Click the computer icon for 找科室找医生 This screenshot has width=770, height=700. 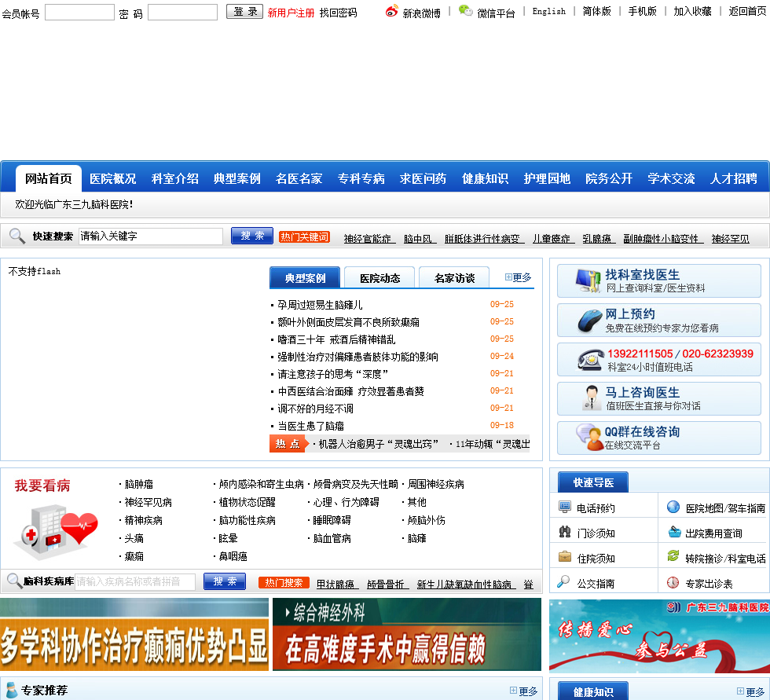(588, 280)
